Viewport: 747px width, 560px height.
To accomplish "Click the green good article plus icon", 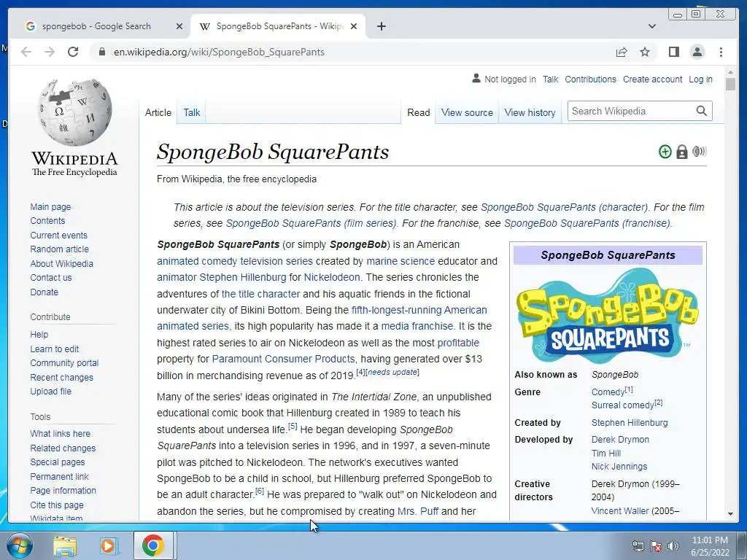I will click(665, 152).
